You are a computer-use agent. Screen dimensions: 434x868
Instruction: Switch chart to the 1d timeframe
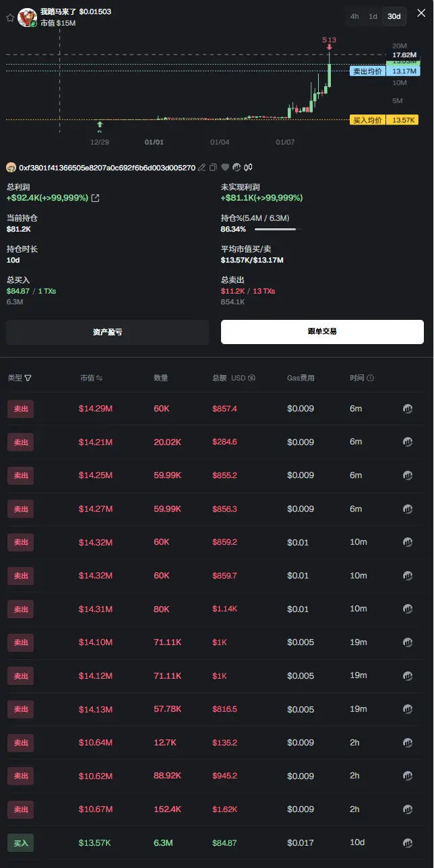click(373, 16)
